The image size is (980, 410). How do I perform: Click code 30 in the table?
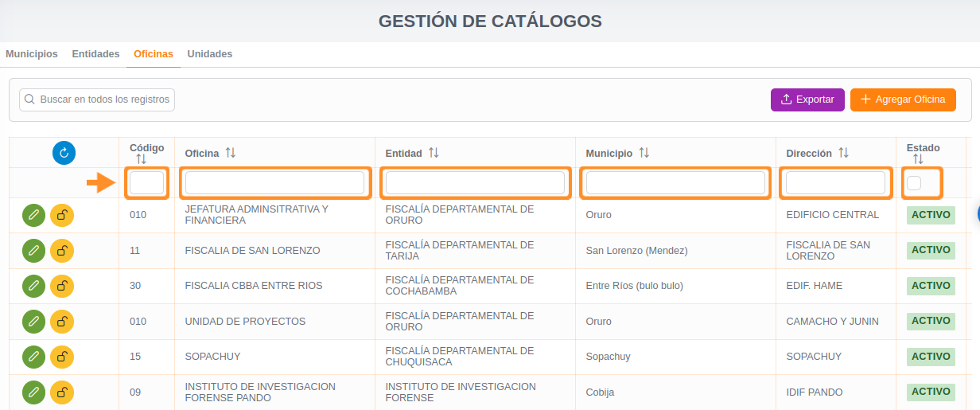[x=135, y=286]
